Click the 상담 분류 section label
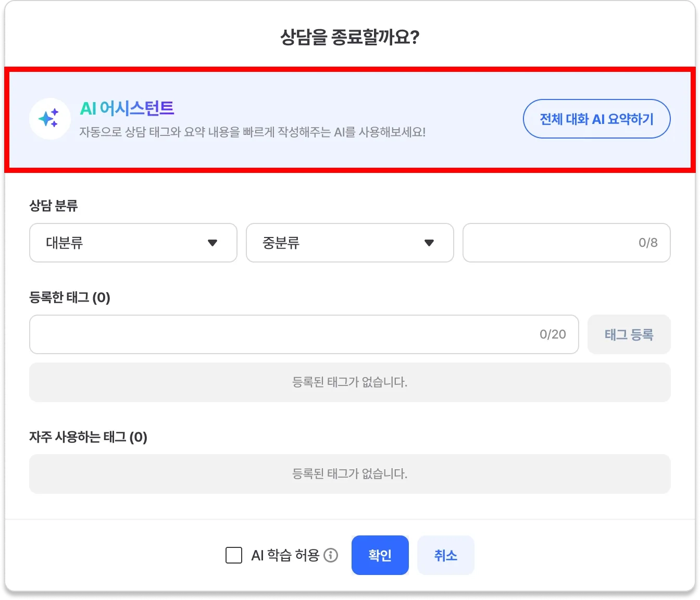Image resolution: width=700 pixels, height=600 pixels. (54, 206)
